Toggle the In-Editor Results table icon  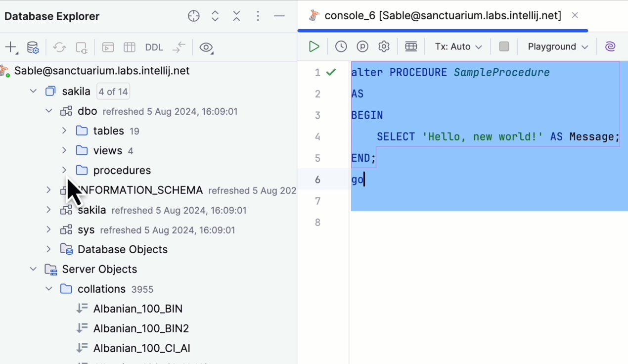411,46
